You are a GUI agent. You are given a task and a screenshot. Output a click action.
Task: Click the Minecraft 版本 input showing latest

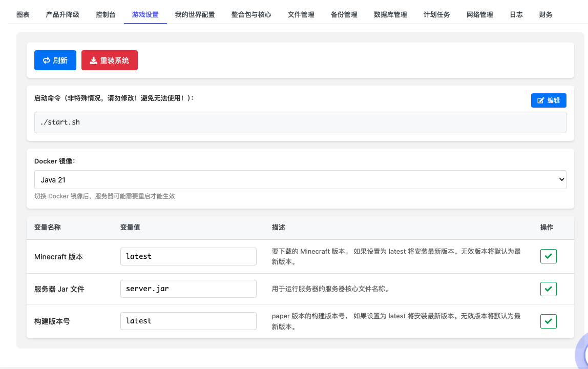188,256
